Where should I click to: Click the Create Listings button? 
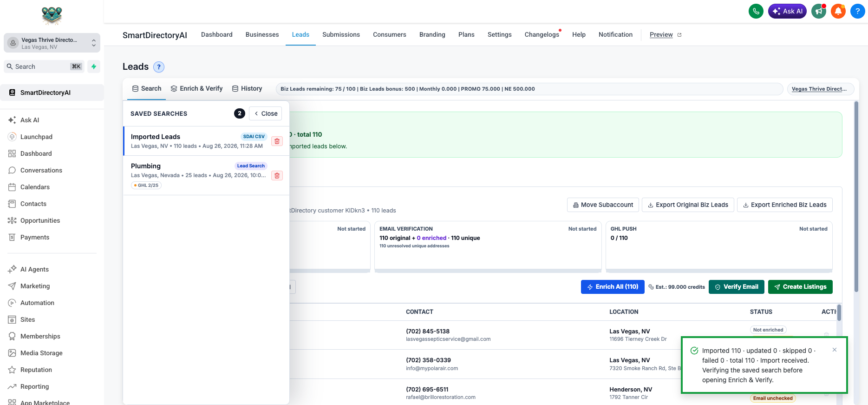(800, 287)
